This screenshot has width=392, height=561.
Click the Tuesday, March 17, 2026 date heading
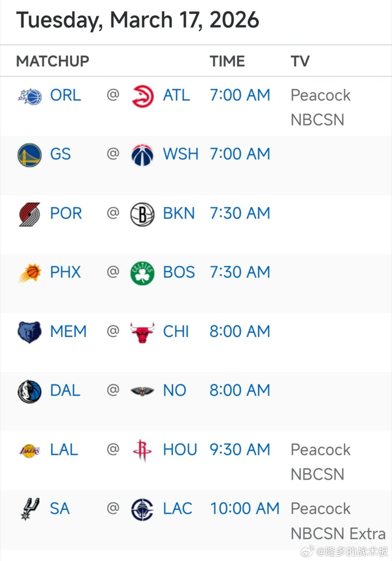[138, 20]
